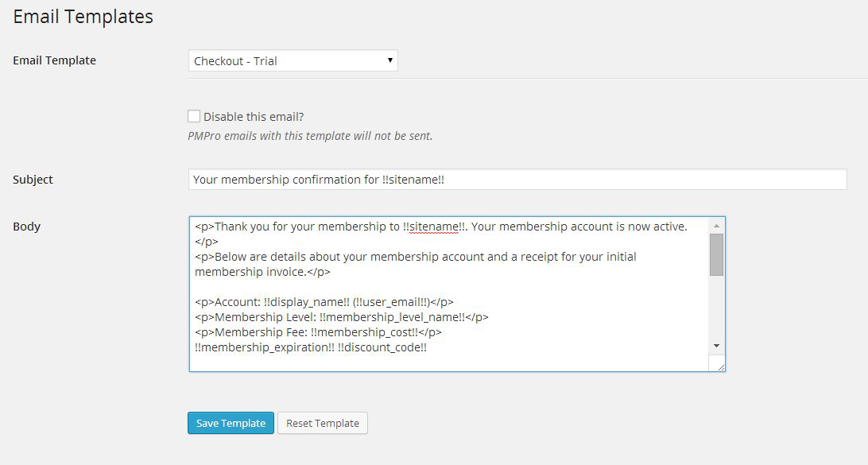Click the Email Templates page heading
Screen dimensions: 868x465
(x=83, y=17)
